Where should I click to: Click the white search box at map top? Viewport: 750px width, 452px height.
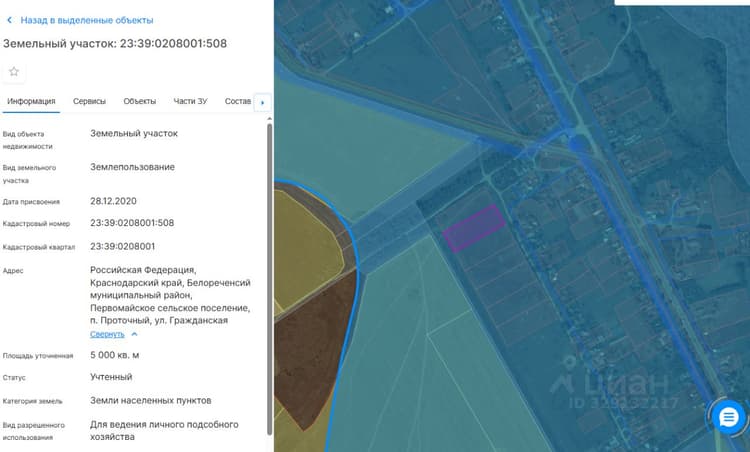(682, 2)
